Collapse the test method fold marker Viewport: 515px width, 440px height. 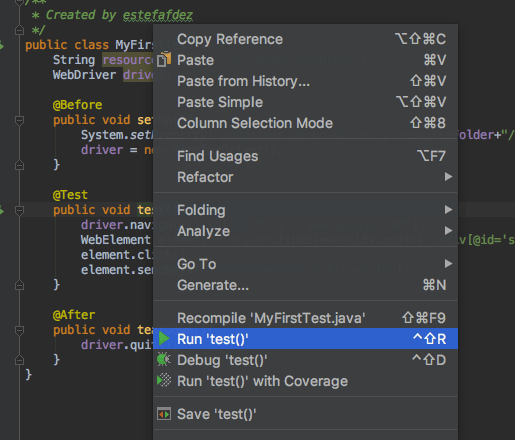(20, 210)
